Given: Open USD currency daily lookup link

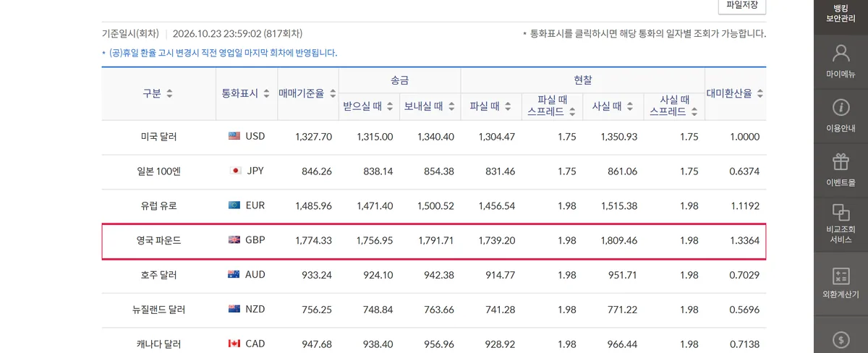Looking at the screenshot, I should coord(255,136).
